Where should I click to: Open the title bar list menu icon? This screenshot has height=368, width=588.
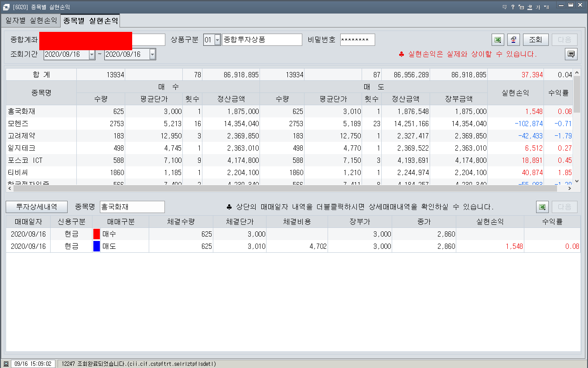546,7
